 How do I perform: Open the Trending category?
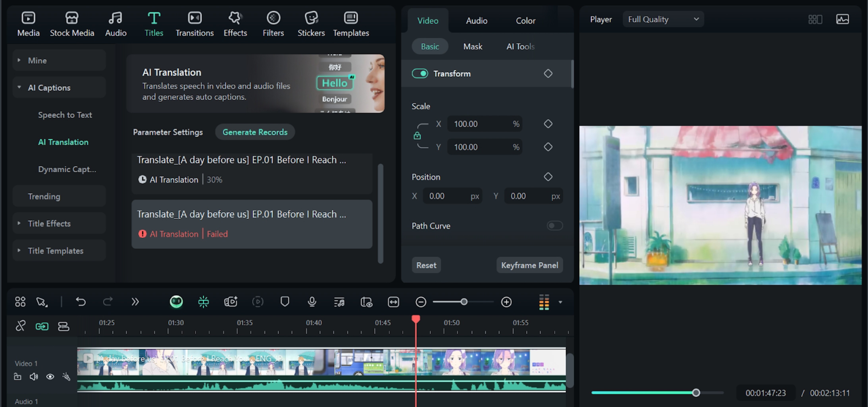click(59, 196)
